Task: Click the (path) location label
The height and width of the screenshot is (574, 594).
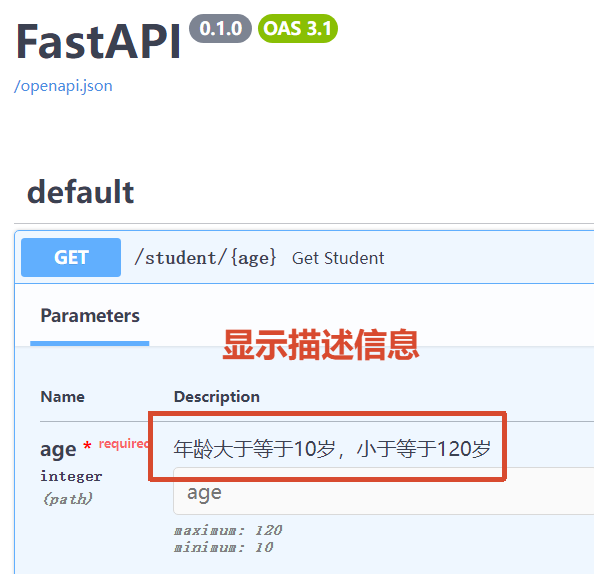Action: point(67,499)
